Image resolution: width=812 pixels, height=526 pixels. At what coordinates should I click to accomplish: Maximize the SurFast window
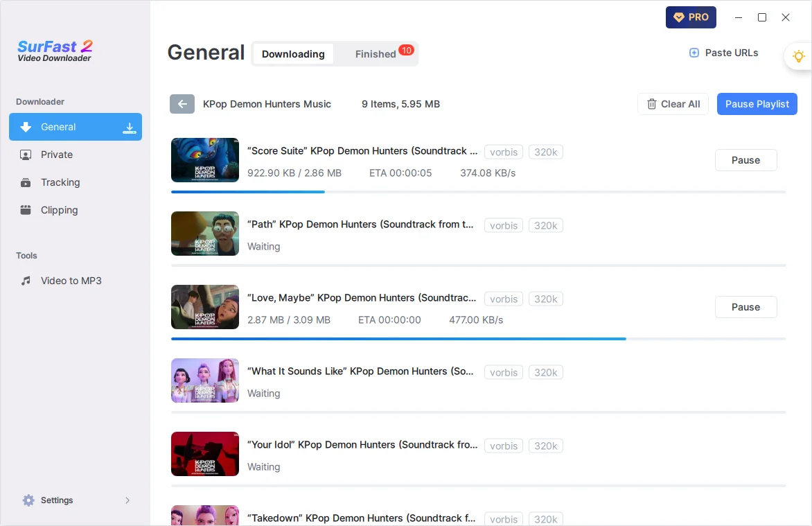[x=761, y=17]
